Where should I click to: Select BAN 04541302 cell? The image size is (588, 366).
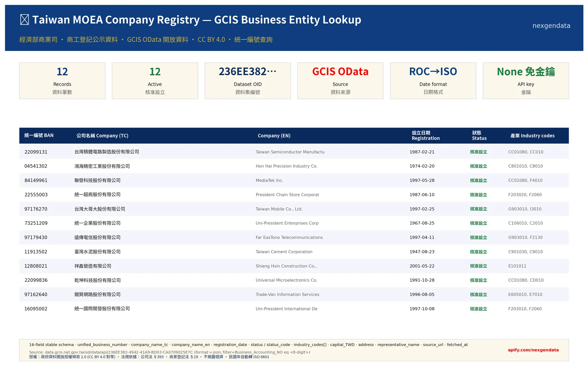(x=36, y=166)
